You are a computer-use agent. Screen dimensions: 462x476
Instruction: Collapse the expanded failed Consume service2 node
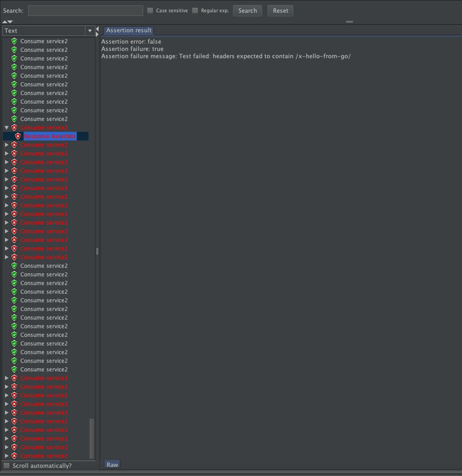tap(6, 127)
